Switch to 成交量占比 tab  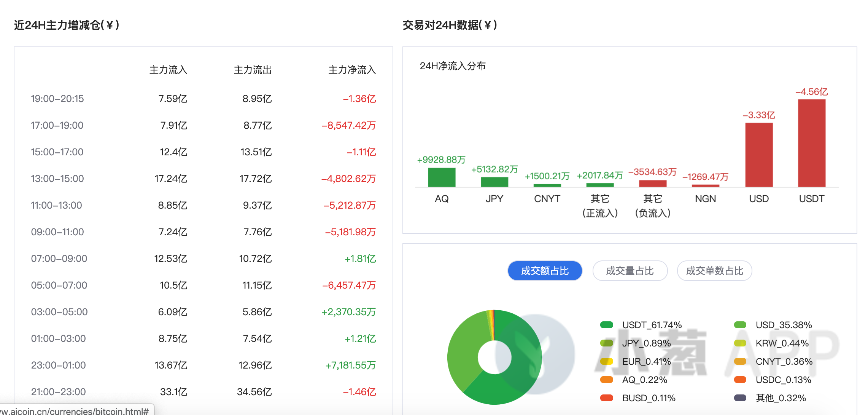coord(630,271)
